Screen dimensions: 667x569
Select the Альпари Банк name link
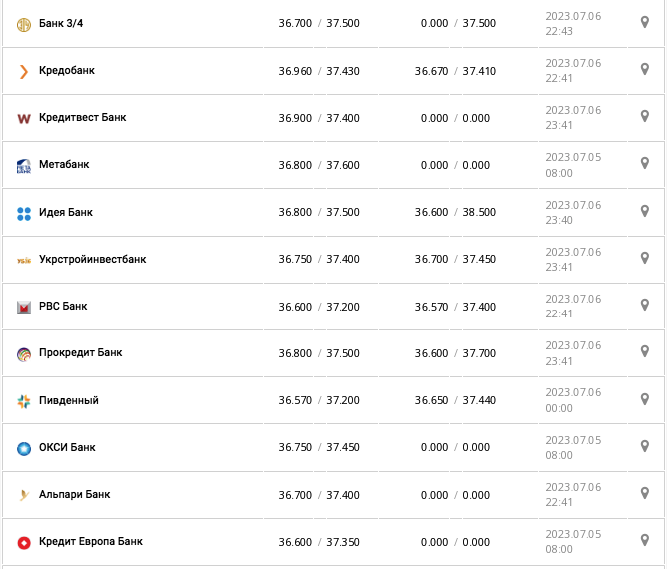tap(74, 495)
